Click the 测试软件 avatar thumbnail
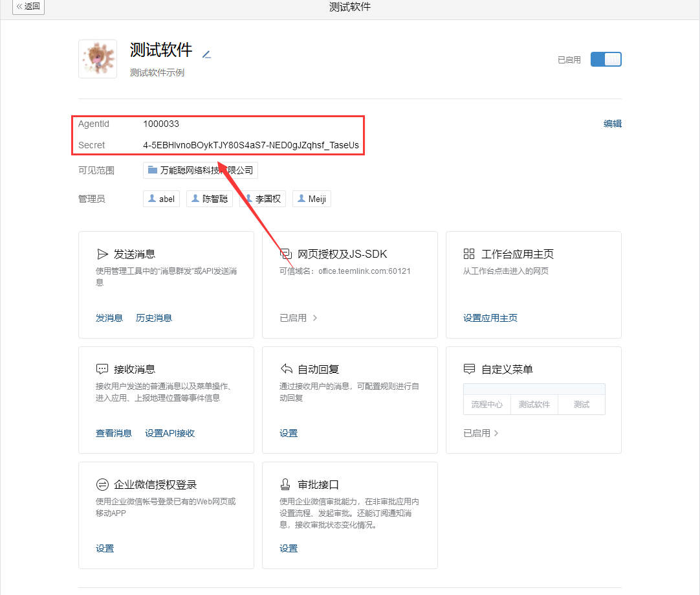Image resolution: width=700 pixels, height=595 pixels. coord(97,58)
